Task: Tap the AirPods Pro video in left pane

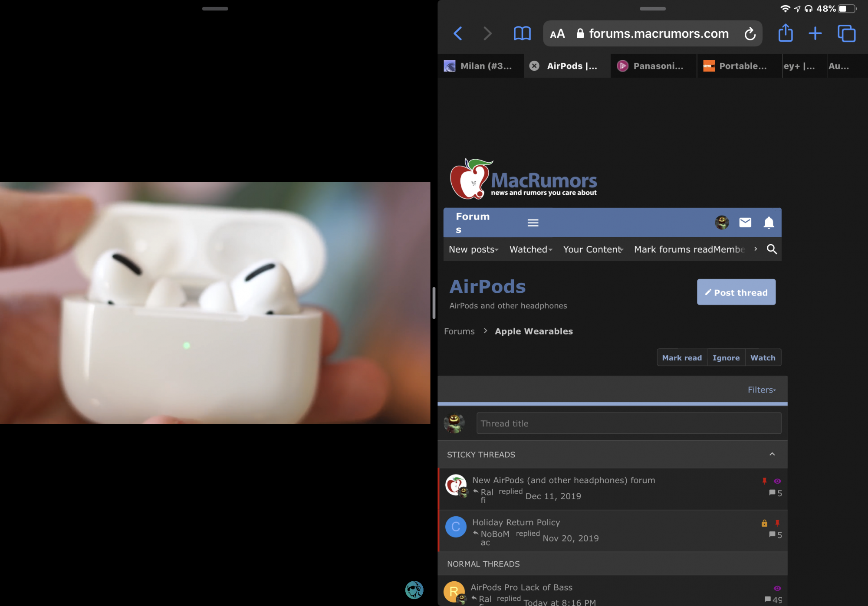Action: point(215,303)
